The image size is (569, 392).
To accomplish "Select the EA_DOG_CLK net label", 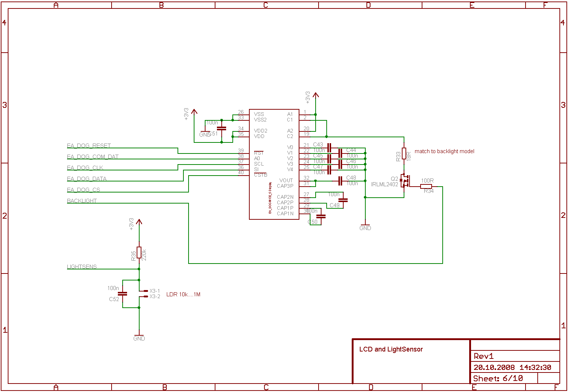I will click(85, 168).
